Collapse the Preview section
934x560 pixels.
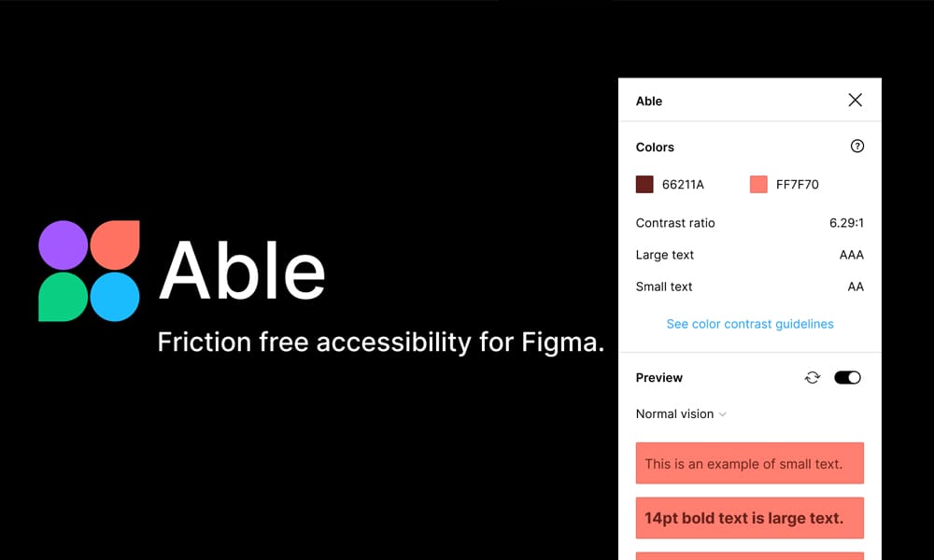coord(658,377)
